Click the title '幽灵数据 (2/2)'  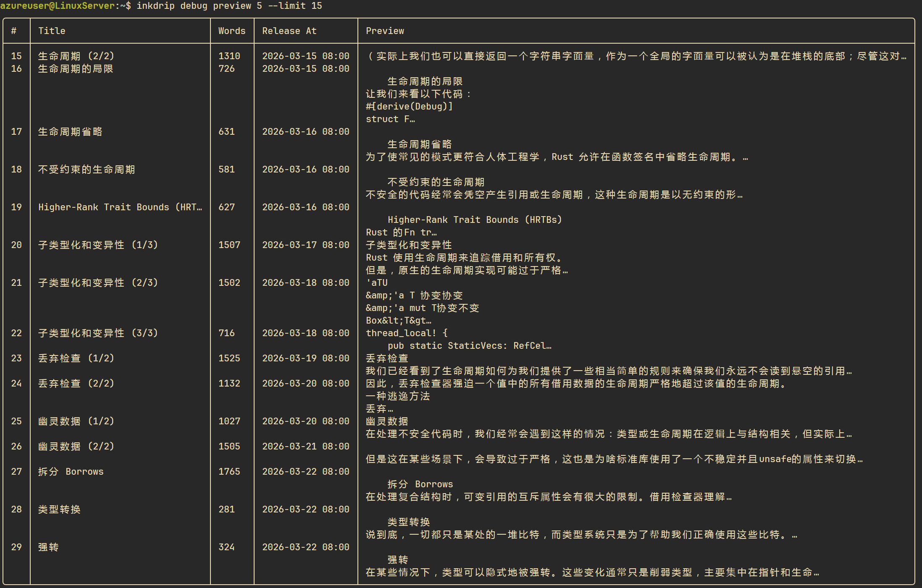pyautogui.click(x=76, y=446)
